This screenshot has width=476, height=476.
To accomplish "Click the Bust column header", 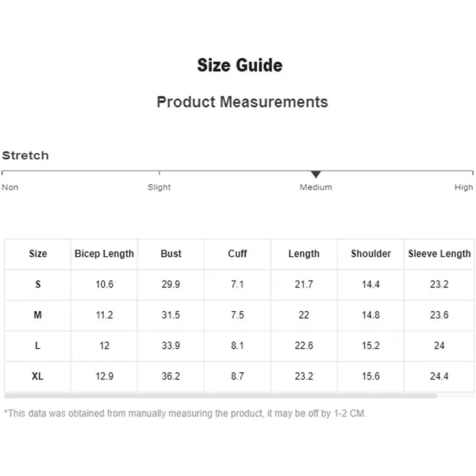I will [x=171, y=254].
